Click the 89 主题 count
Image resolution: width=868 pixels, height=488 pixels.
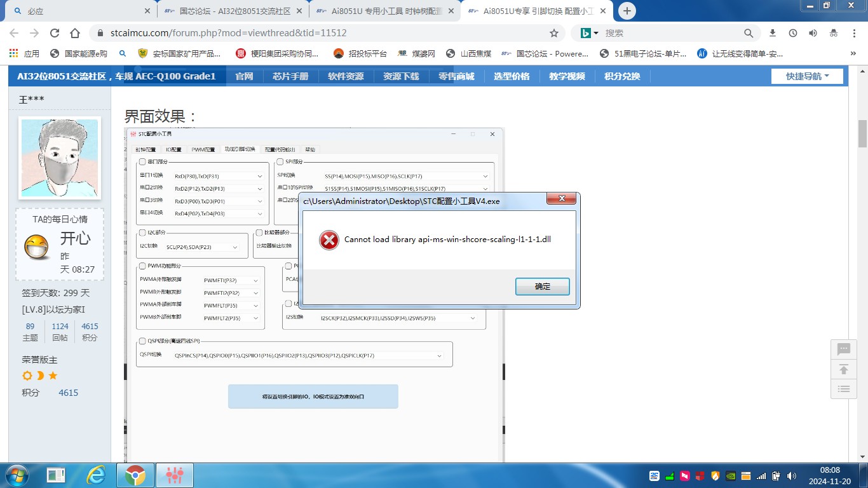coord(31,332)
